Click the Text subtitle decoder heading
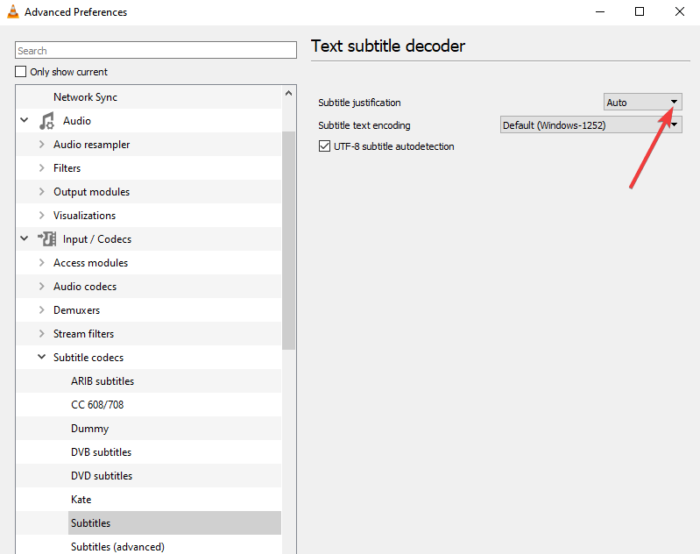 [388, 46]
